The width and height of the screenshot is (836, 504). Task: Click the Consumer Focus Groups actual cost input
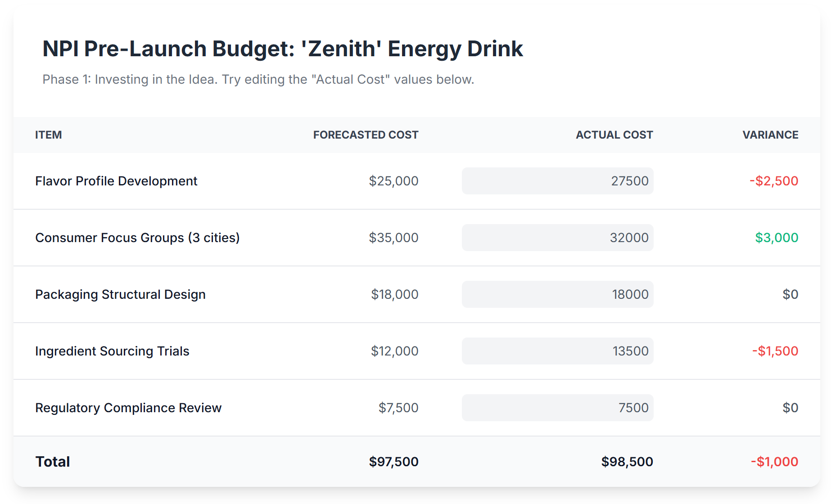pyautogui.click(x=557, y=238)
